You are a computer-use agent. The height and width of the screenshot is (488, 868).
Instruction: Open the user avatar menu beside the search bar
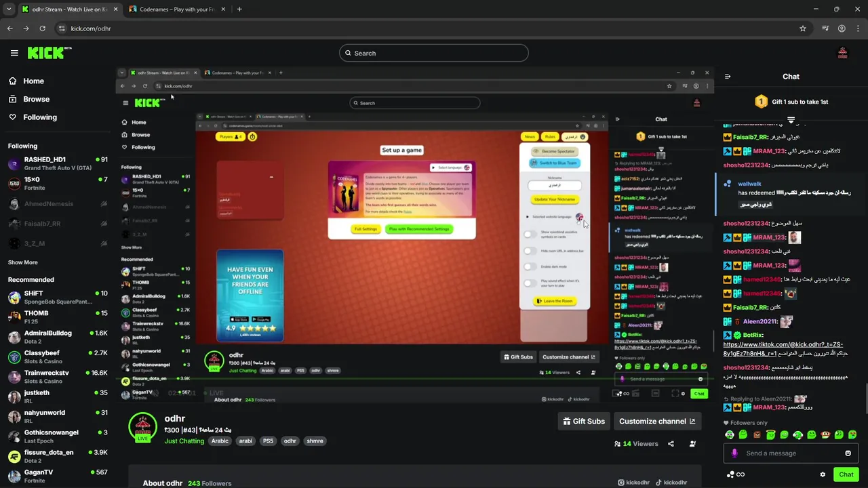pyautogui.click(x=843, y=53)
